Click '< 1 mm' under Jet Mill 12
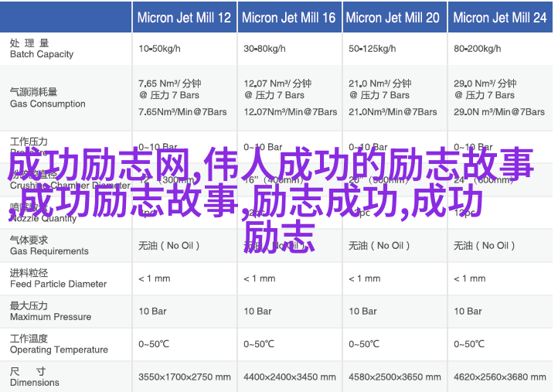Image resolution: width=558 pixels, height=392 pixels. tap(155, 278)
